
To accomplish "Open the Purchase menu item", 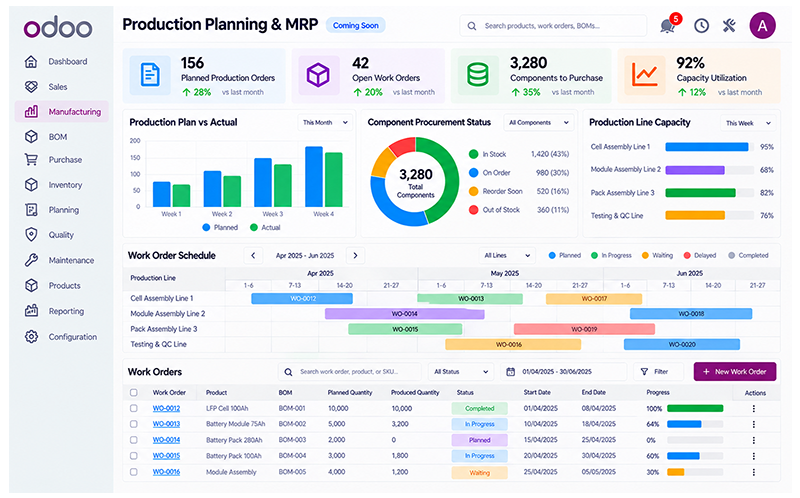I will tap(62, 160).
